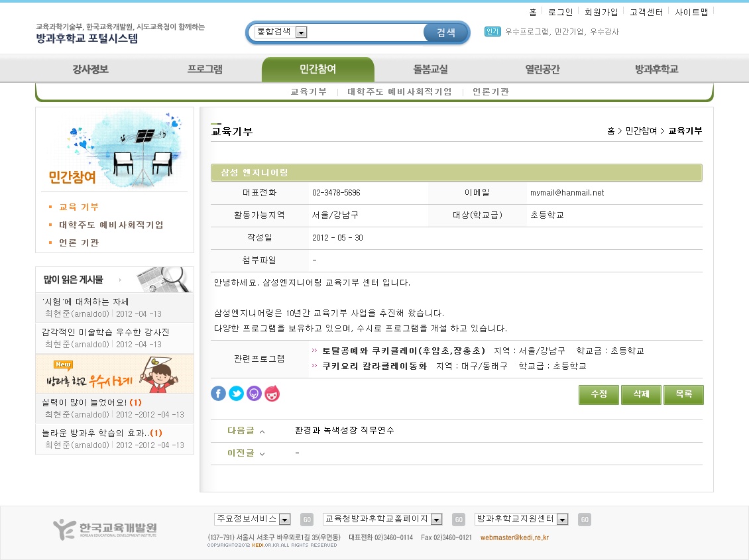Share post via Twitter icon

click(x=237, y=394)
